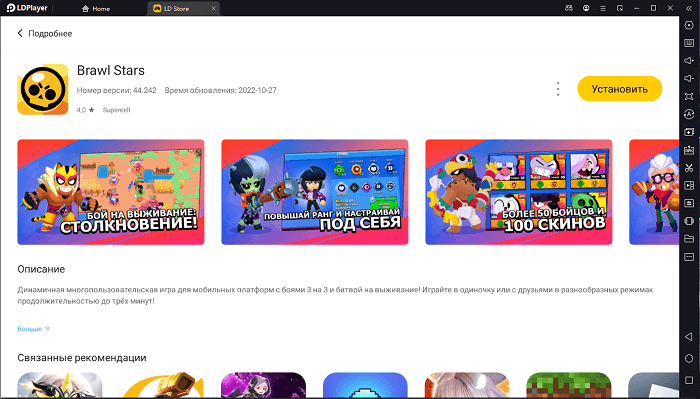
Task: Click update date text 2022-10-27
Action: [x=257, y=90]
